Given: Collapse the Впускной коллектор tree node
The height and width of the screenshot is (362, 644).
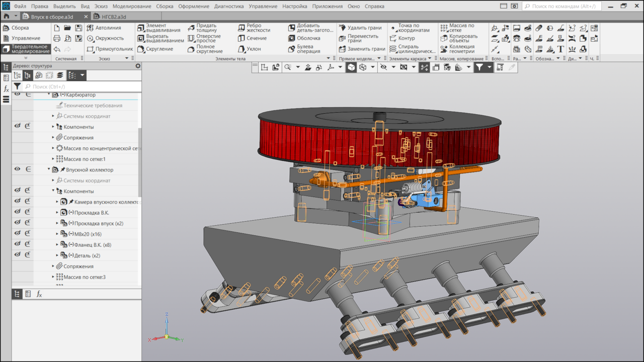Looking at the screenshot, I should pos(49,170).
